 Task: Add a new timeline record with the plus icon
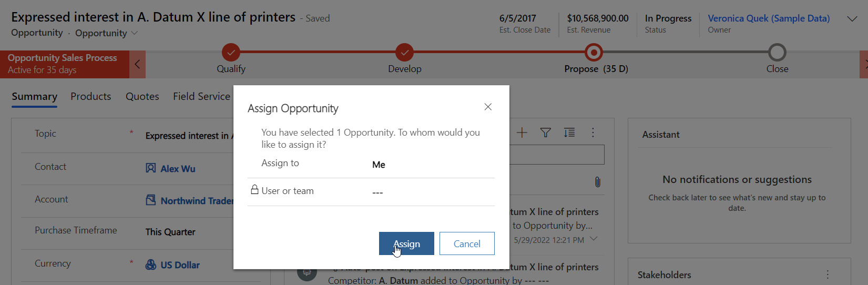click(x=522, y=133)
